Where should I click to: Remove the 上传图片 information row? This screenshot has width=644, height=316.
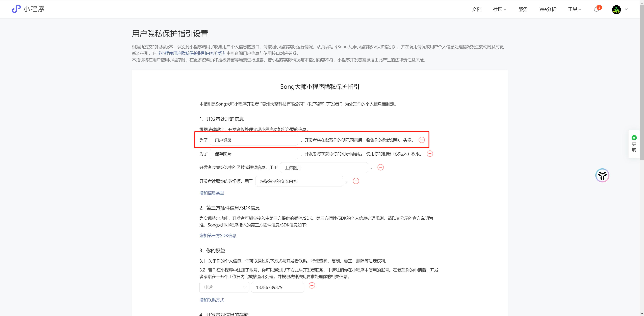380,167
